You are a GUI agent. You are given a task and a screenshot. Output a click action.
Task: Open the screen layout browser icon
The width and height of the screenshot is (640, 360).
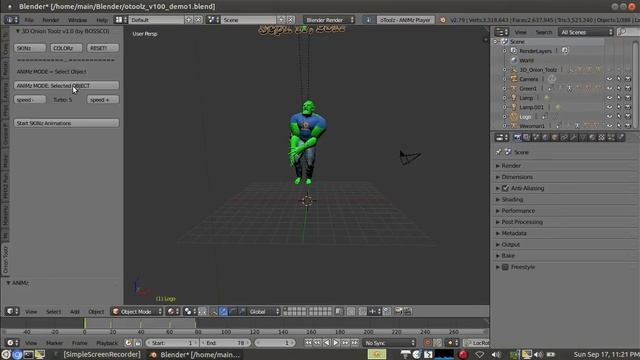tap(120, 20)
